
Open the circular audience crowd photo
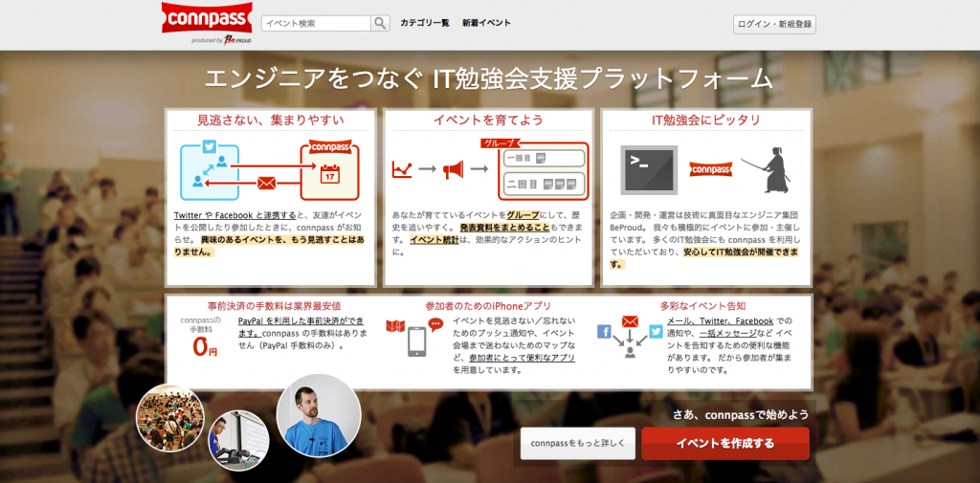[169, 417]
